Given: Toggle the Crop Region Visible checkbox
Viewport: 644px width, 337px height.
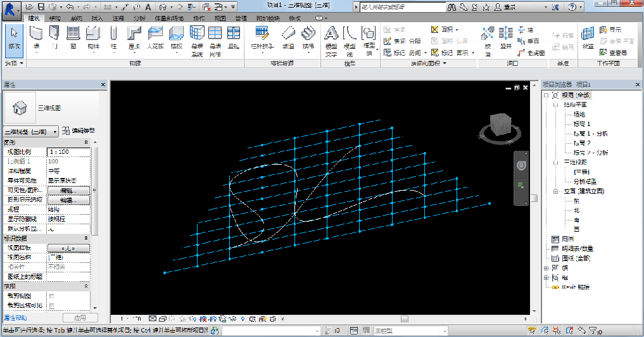Looking at the screenshot, I should click(51, 306).
